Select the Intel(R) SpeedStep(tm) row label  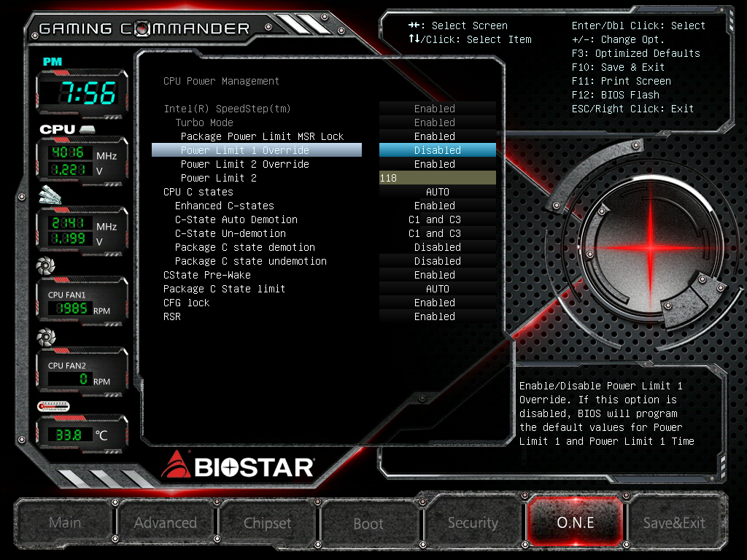pyautogui.click(x=228, y=109)
